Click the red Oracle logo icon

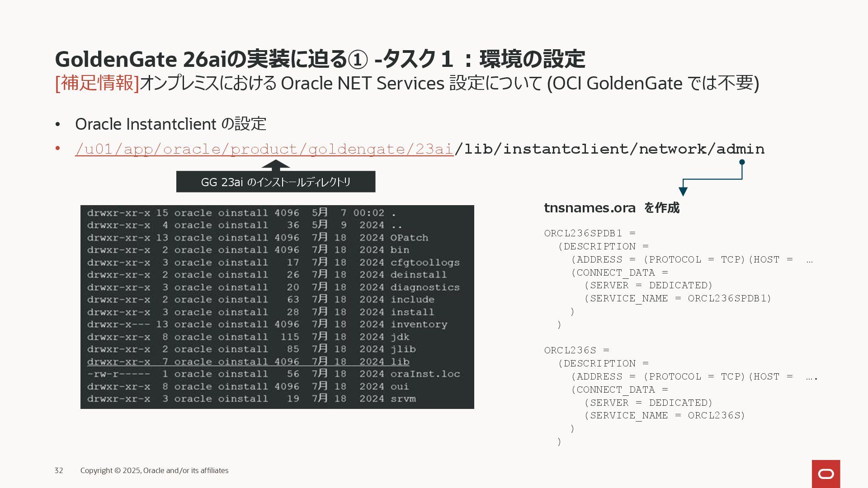pos(826,474)
